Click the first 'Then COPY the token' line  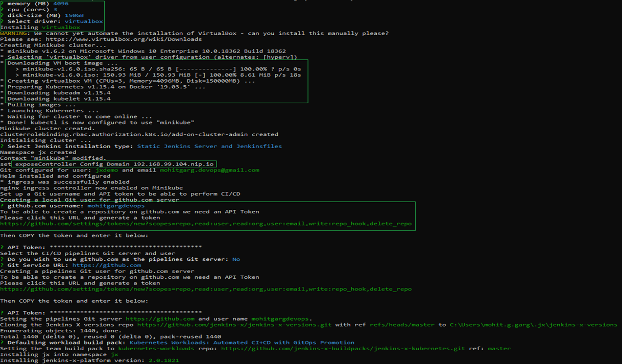tap(74, 235)
